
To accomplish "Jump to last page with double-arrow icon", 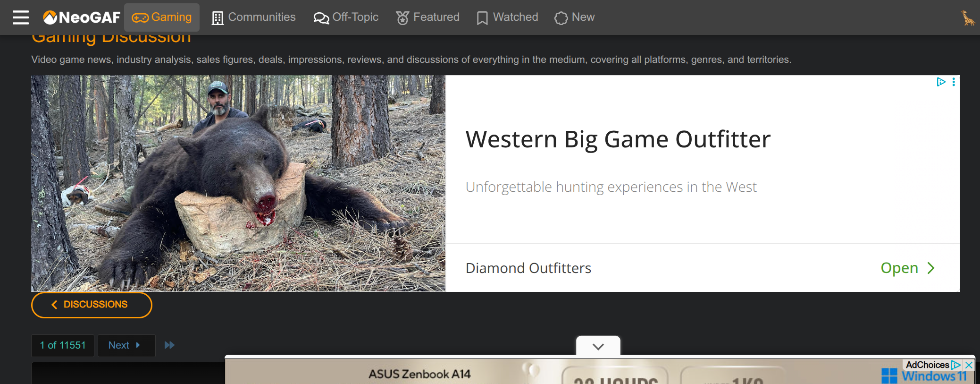I will (x=169, y=345).
